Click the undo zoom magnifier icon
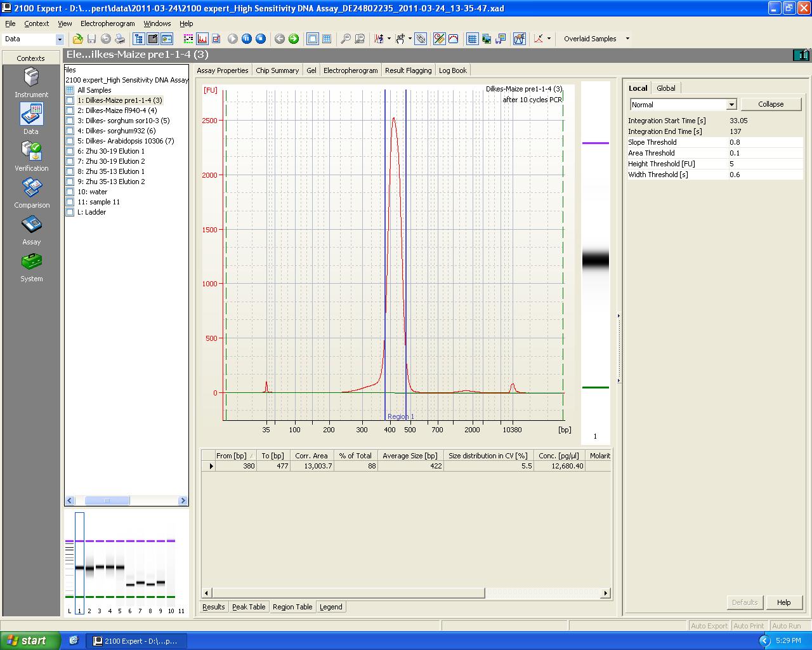Viewport: 812px width, 650px height. click(x=359, y=39)
